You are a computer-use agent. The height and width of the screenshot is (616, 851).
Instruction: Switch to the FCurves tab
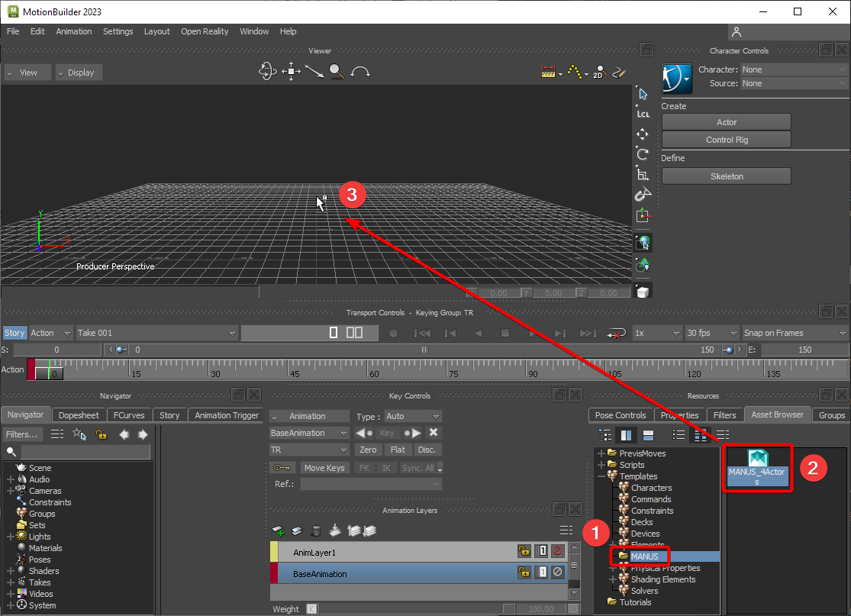130,415
